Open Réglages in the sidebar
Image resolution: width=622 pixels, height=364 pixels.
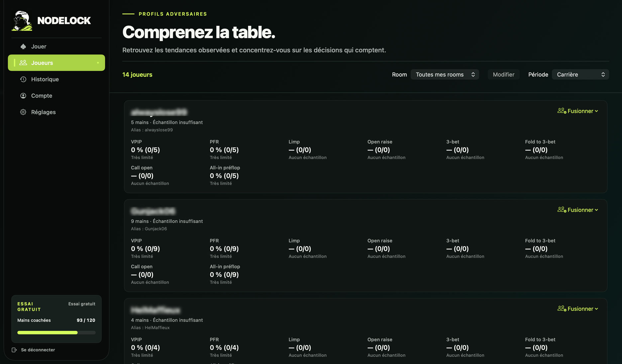[x=56, y=112]
